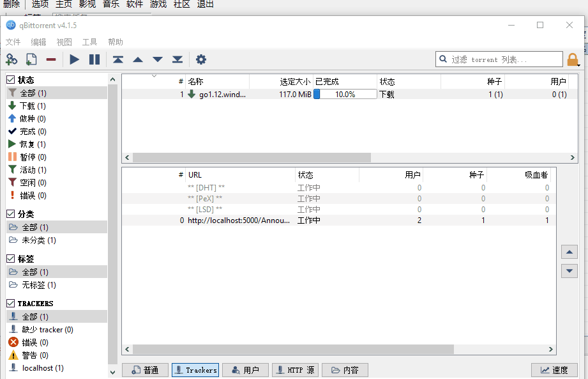Switch to the 普通 tab

(x=145, y=370)
